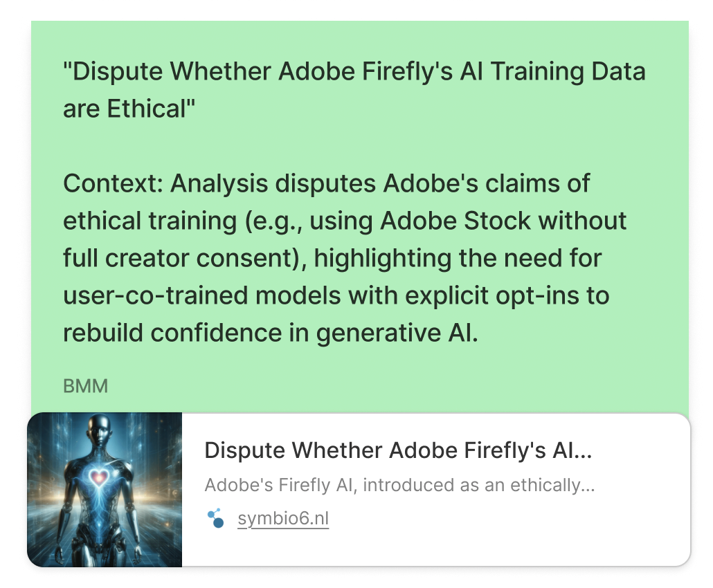
Task: Open the symbio6.nl link
Action: point(283,518)
